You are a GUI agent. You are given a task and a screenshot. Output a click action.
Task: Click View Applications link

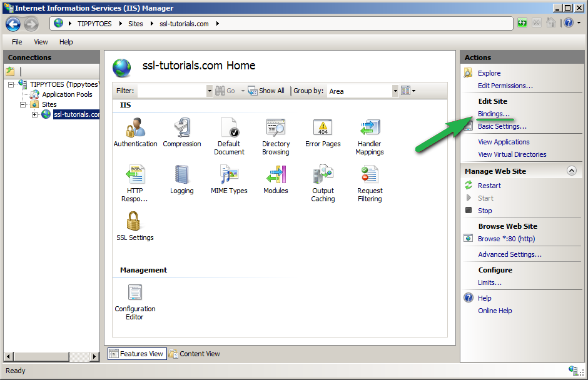point(504,142)
